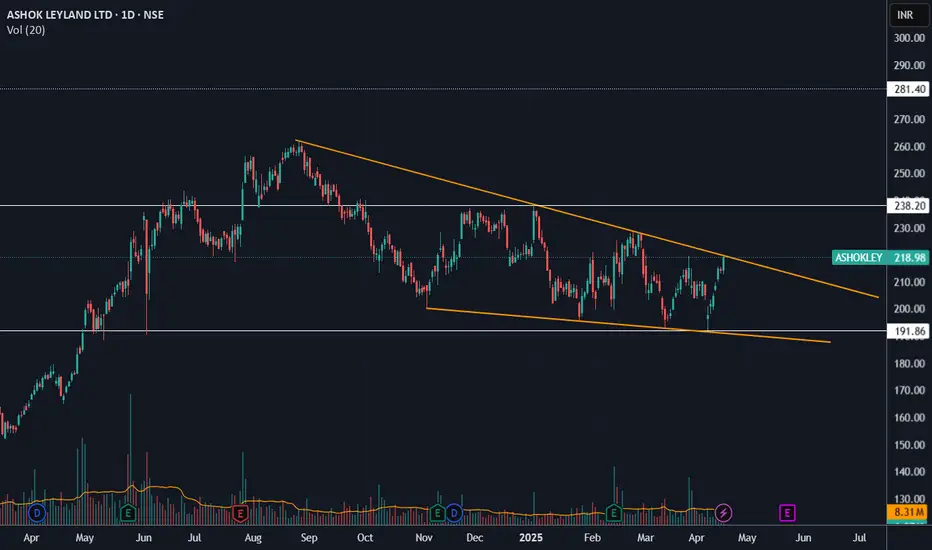Click the green E earnings marker in November
This screenshot has width=932, height=550.
[x=437, y=513]
